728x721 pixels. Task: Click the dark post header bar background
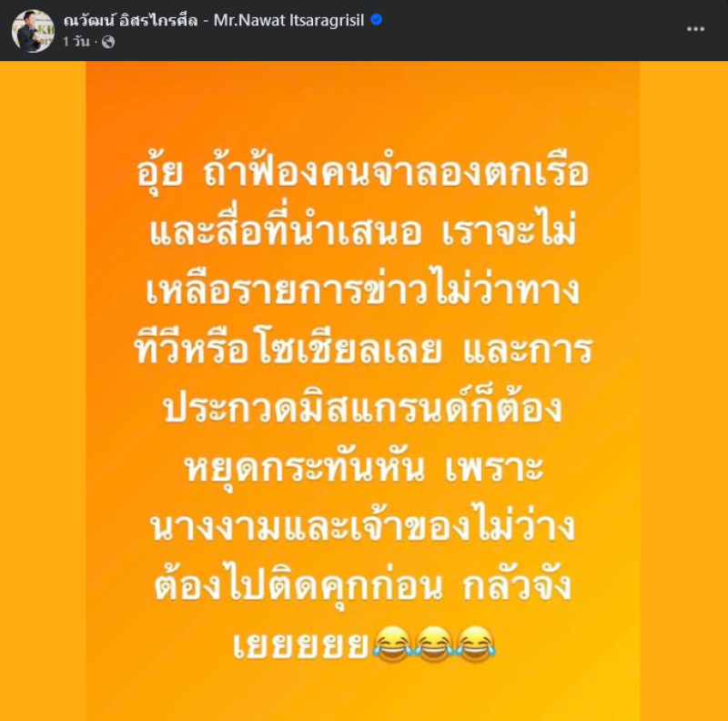511,30
